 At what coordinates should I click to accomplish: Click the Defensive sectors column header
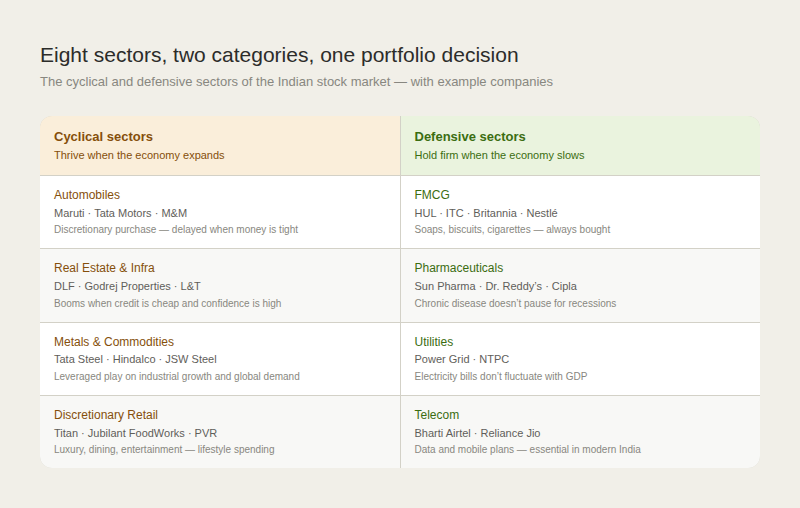point(580,146)
